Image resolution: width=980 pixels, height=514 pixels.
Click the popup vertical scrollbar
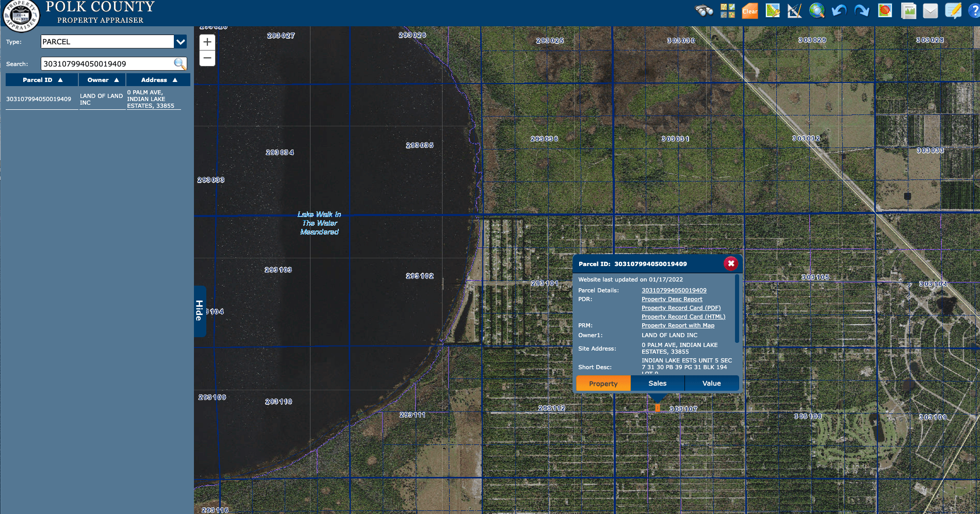737,308
